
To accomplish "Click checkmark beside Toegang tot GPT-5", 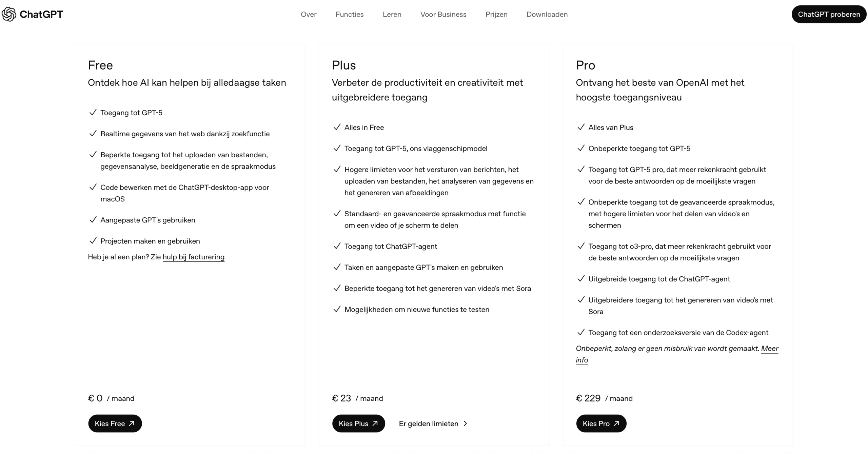I will 93,113.
